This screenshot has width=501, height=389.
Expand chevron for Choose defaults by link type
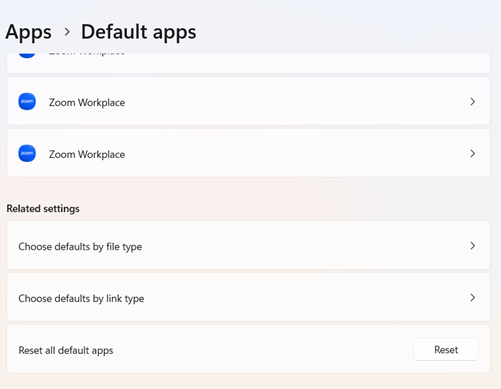(x=473, y=298)
